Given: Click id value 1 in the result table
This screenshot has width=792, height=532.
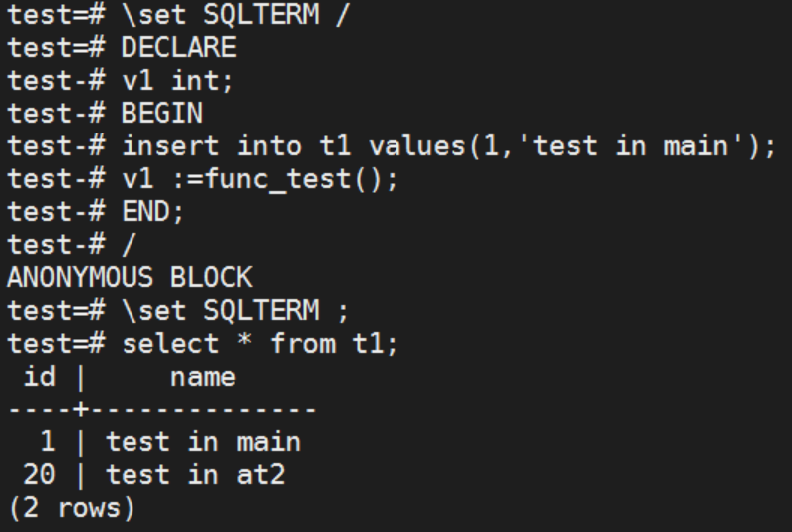Looking at the screenshot, I should click(x=48, y=441).
